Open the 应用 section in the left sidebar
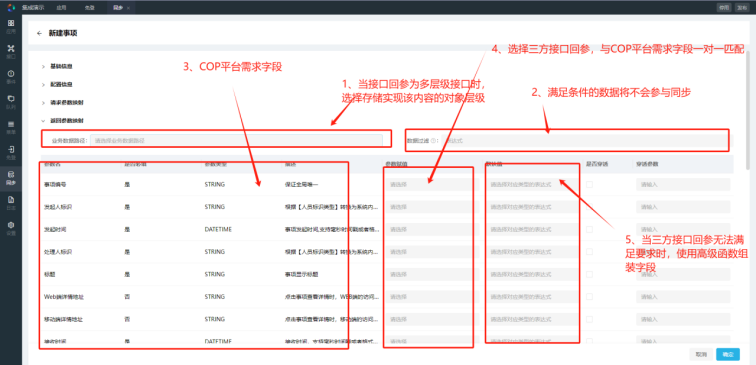756x365 pixels. tap(11, 26)
